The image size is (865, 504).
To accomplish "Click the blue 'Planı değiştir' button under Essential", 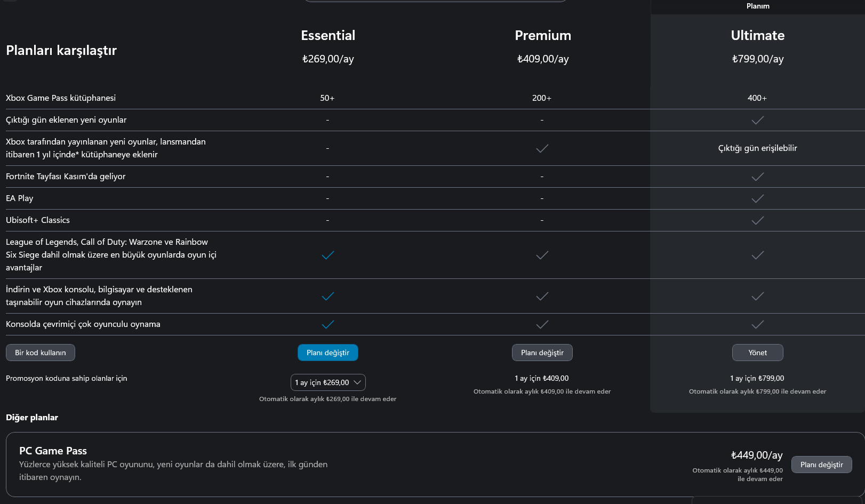I will (x=328, y=353).
